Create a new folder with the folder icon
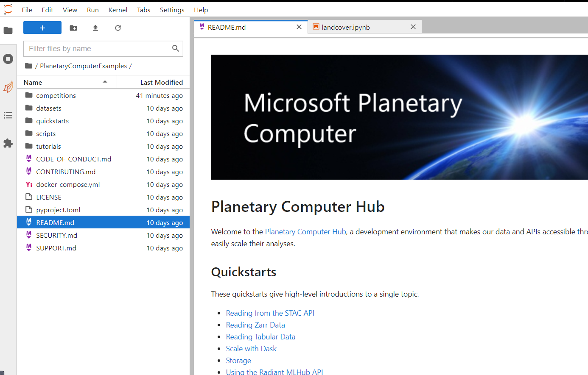Screen dimensions: 588x375 (x=73, y=28)
